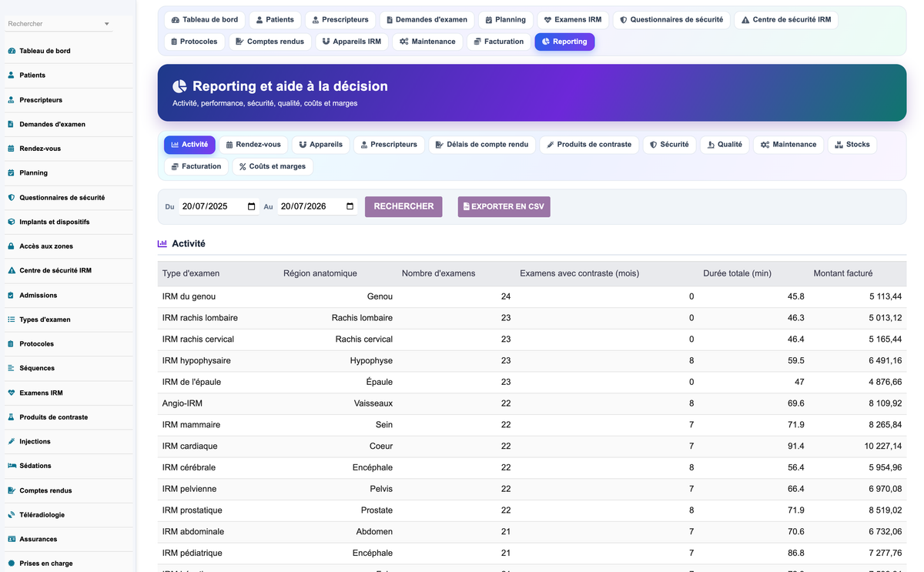Open the Stocks report tab

point(852,145)
